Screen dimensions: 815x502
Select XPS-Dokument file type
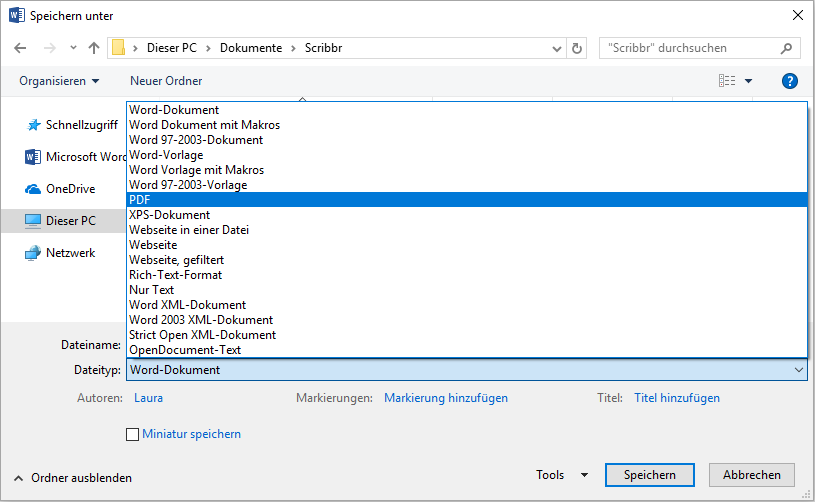click(x=467, y=215)
